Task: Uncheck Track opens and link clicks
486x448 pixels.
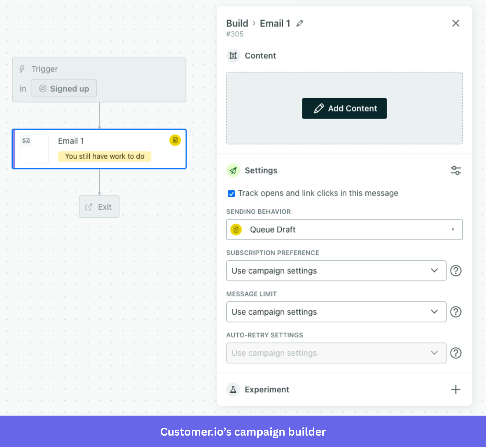Action: [x=231, y=193]
